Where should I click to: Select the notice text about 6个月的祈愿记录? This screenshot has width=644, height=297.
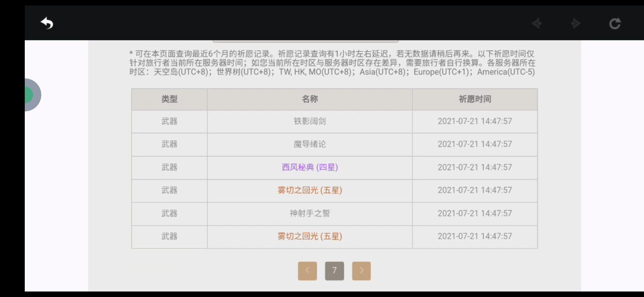[332, 63]
